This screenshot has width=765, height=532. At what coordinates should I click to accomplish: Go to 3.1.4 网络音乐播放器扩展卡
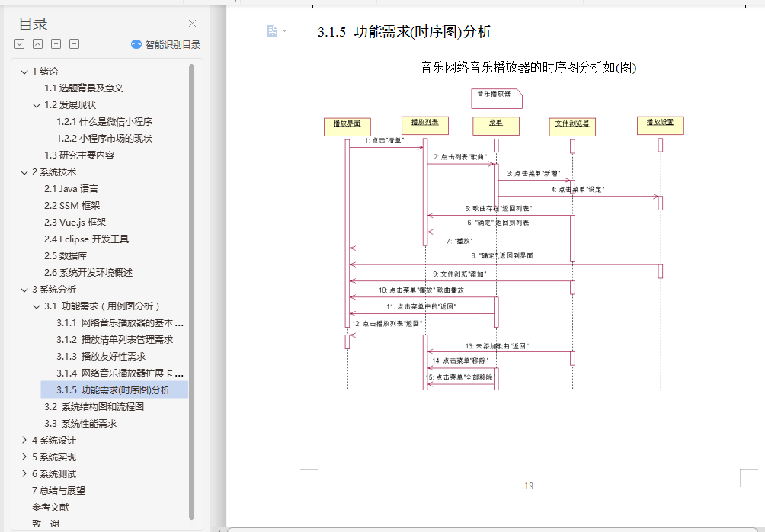tap(120, 373)
